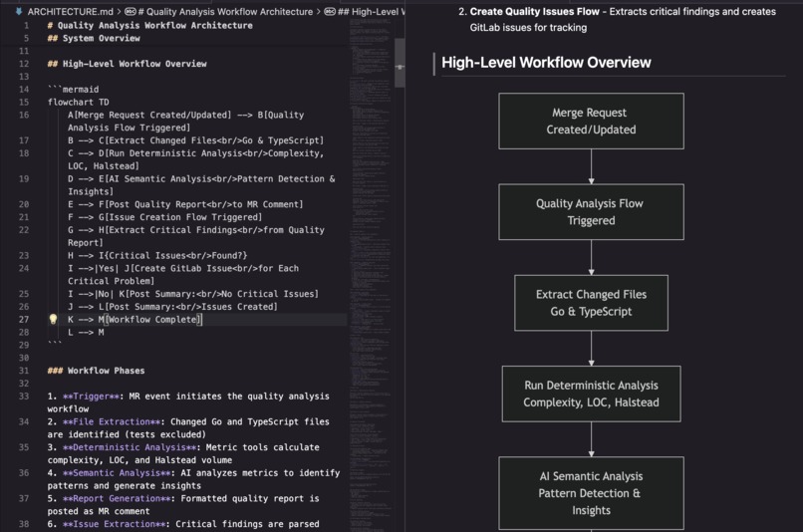The height and width of the screenshot is (532, 803).
Task: Click the '```mermaid' code fence line
Action: pos(74,89)
